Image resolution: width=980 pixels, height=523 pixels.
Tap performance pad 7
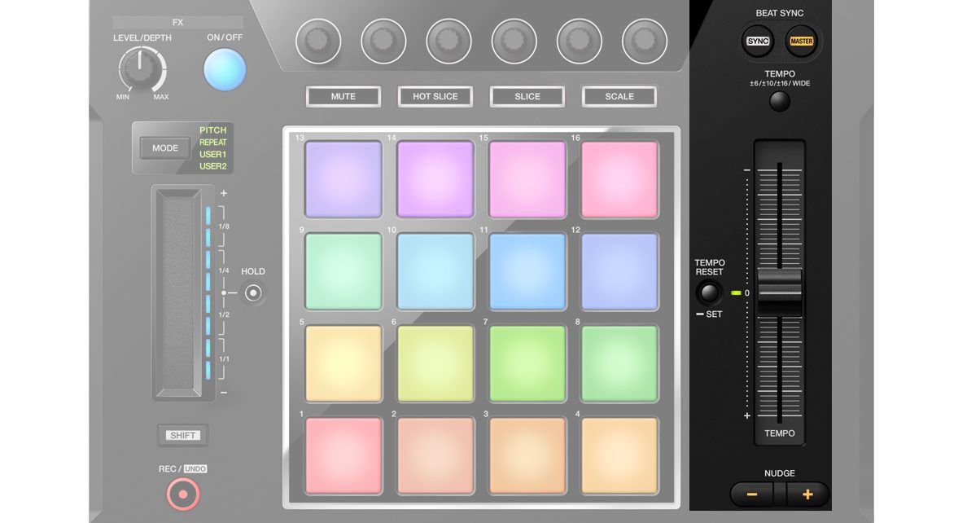click(x=527, y=363)
